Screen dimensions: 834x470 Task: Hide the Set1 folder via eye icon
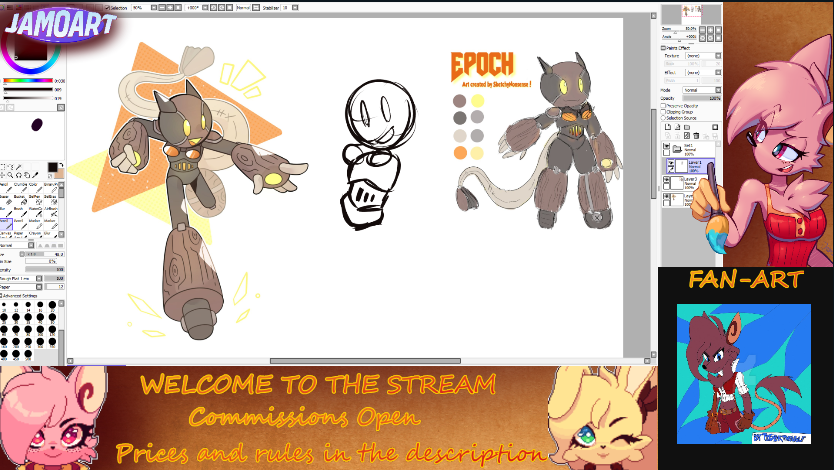click(x=667, y=146)
